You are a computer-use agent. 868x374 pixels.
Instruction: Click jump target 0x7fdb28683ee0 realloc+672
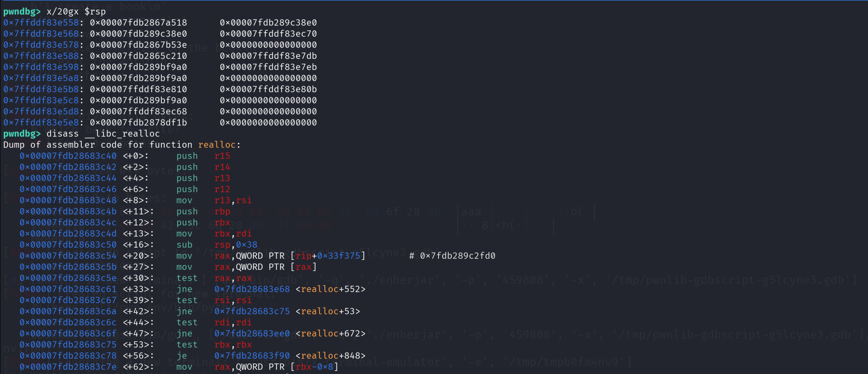(x=290, y=334)
